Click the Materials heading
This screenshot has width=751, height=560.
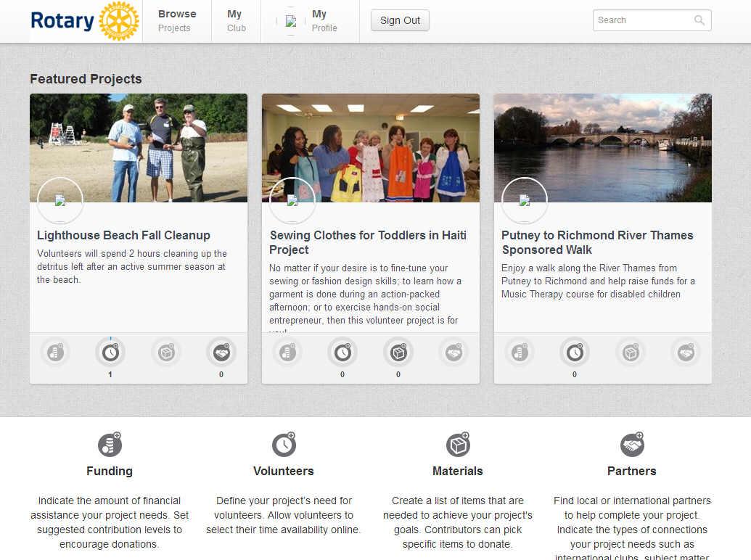[x=457, y=471]
